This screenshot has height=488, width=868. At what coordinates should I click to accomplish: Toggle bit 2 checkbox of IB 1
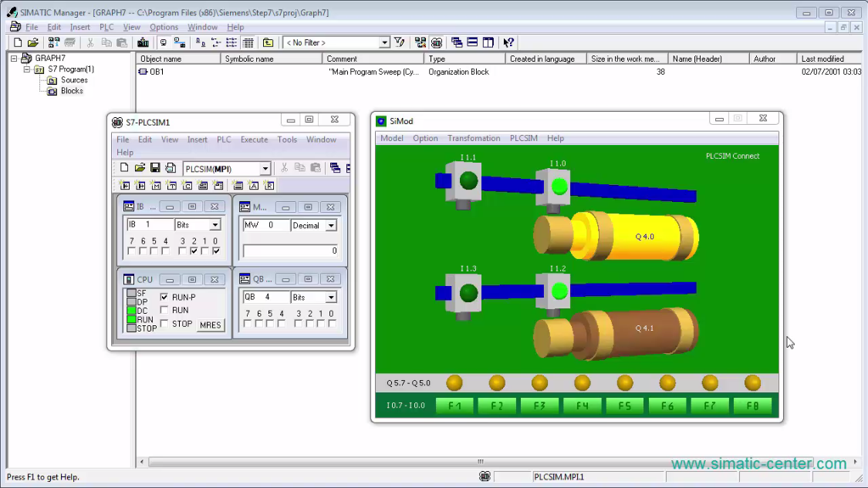tap(193, 251)
